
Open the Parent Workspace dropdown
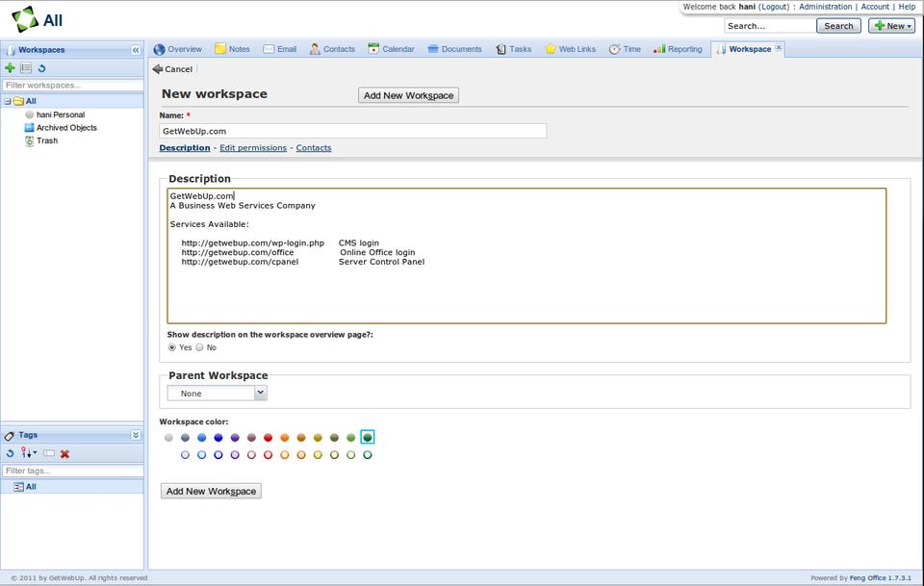[260, 393]
